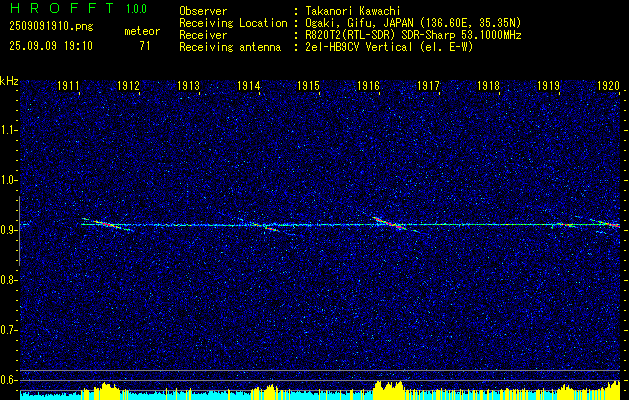This screenshot has height=400, width=629.
Task: Click observer name Takanori Kawachi
Action: pos(352,11)
